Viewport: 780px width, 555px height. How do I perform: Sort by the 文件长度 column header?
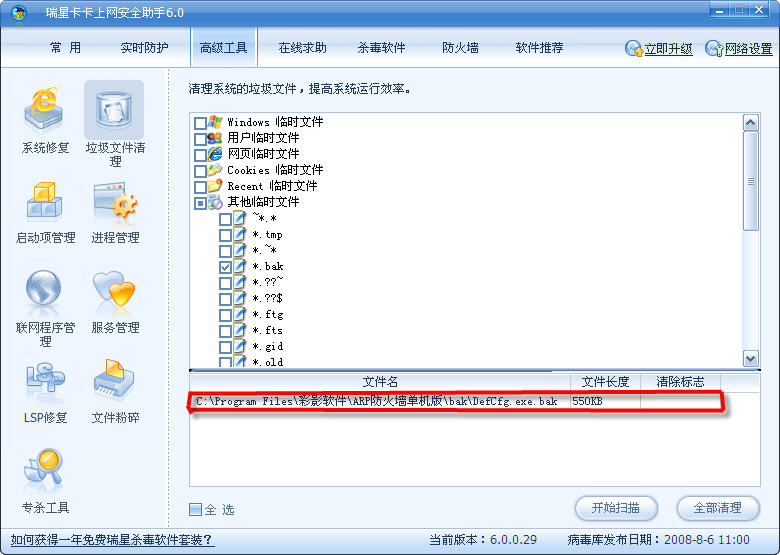tap(605, 382)
